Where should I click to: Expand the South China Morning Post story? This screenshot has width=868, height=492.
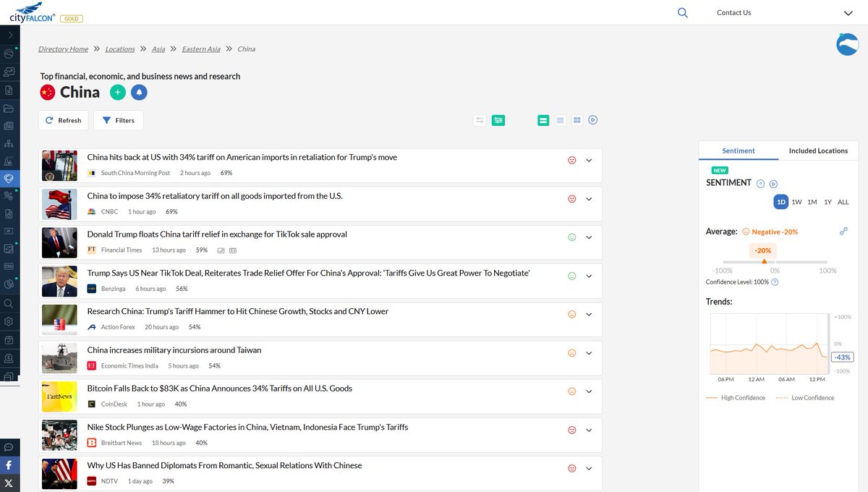589,161
